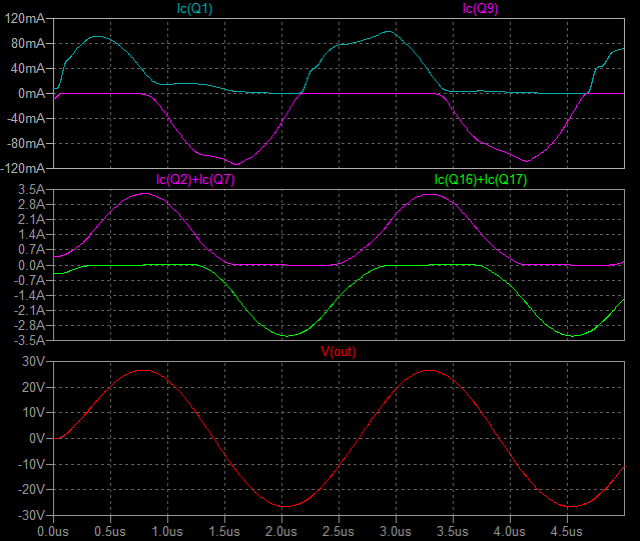Click the red V(out) trace label

point(338,351)
